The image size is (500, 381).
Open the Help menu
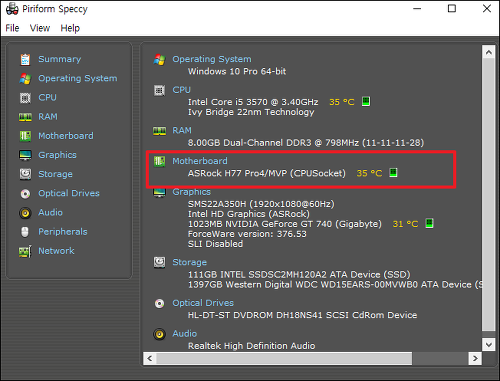70,28
